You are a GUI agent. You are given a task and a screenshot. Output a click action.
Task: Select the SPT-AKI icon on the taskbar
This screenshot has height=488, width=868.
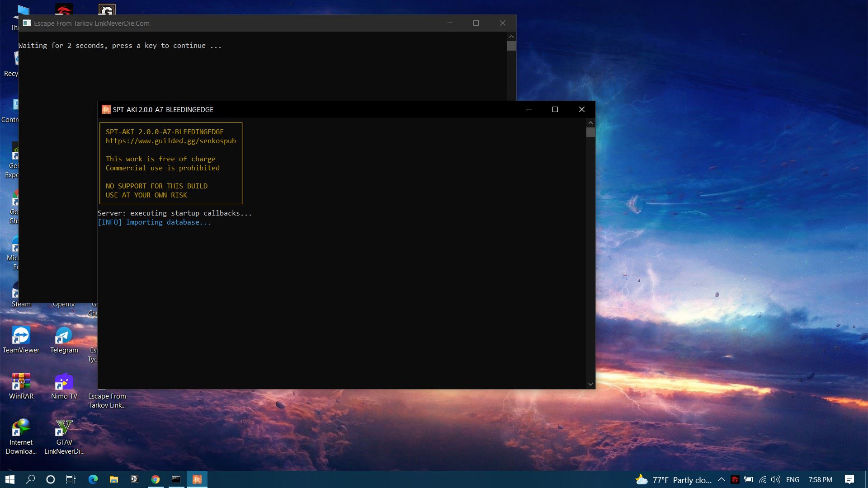click(197, 479)
